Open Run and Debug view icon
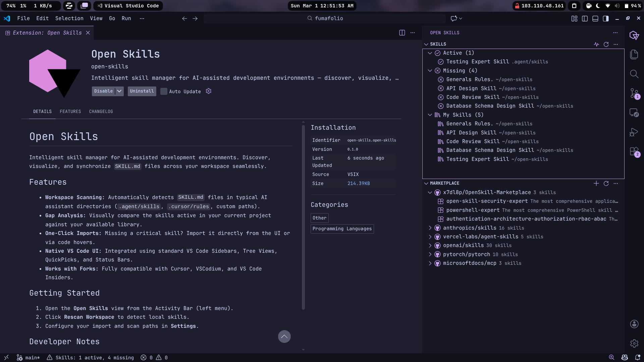 point(634,132)
